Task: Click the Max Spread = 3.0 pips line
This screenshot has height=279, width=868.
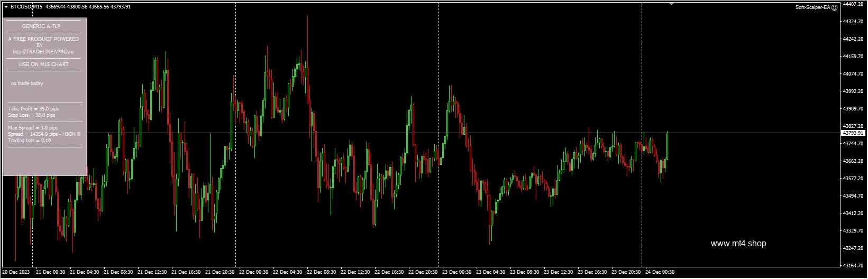Action: coord(33,128)
